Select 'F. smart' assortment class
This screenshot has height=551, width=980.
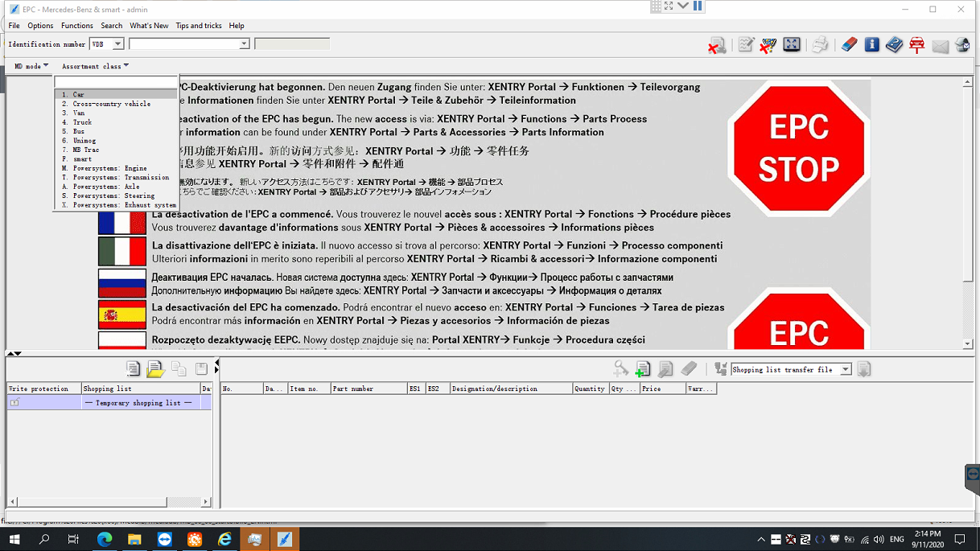116,159
